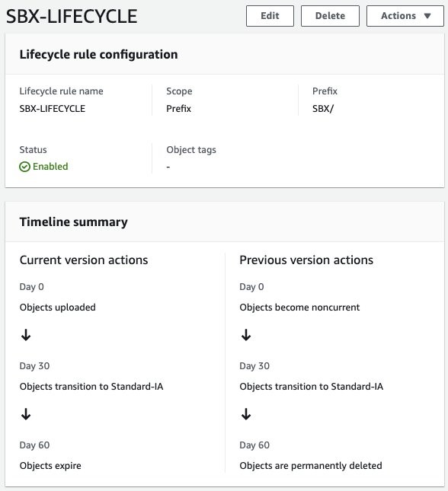The height and width of the screenshot is (491, 448).
Task: Click the arrow below Objects become noncurrent
Action: pyautogui.click(x=246, y=335)
